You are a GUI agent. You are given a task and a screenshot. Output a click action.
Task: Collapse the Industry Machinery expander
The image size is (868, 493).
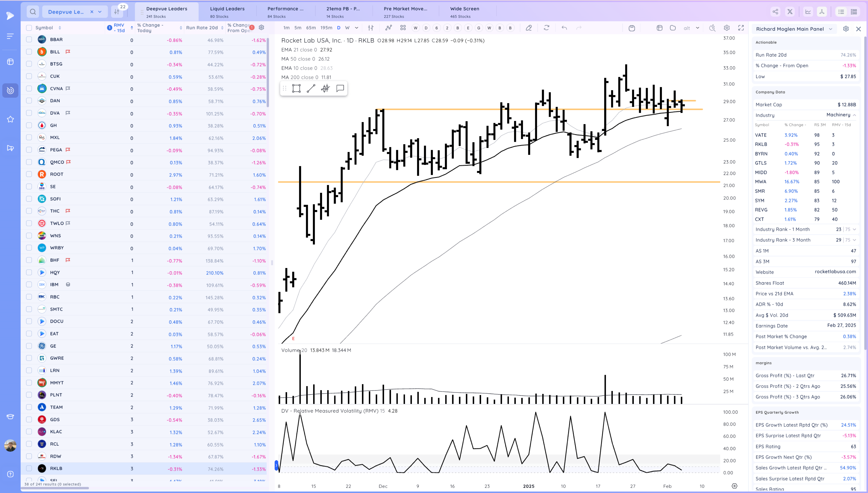coord(855,115)
